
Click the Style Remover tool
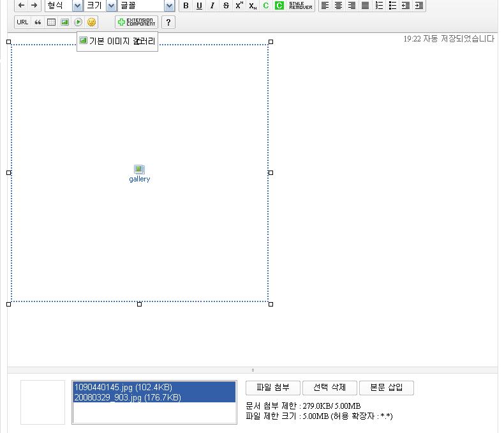[300, 6]
